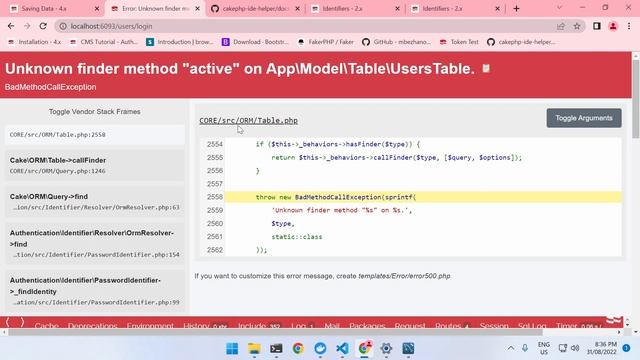Open File Explorer from the taskbar
Viewport: 640px width, 360px height.
point(254,348)
